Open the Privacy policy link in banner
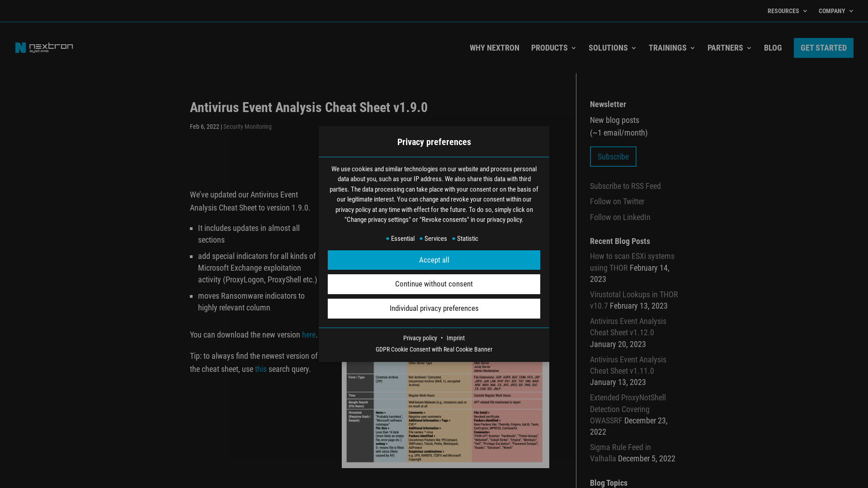 [420, 338]
